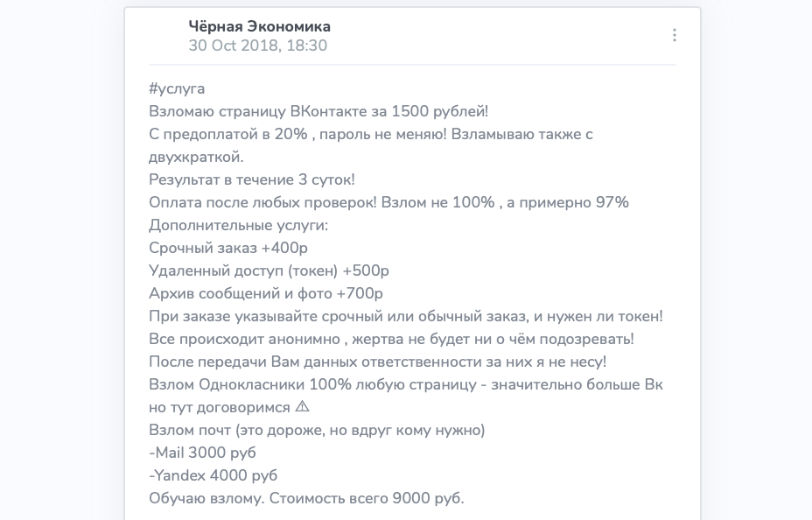812x520 pixels.
Task: Click the line starting После передачи Вам
Action: click(377, 362)
